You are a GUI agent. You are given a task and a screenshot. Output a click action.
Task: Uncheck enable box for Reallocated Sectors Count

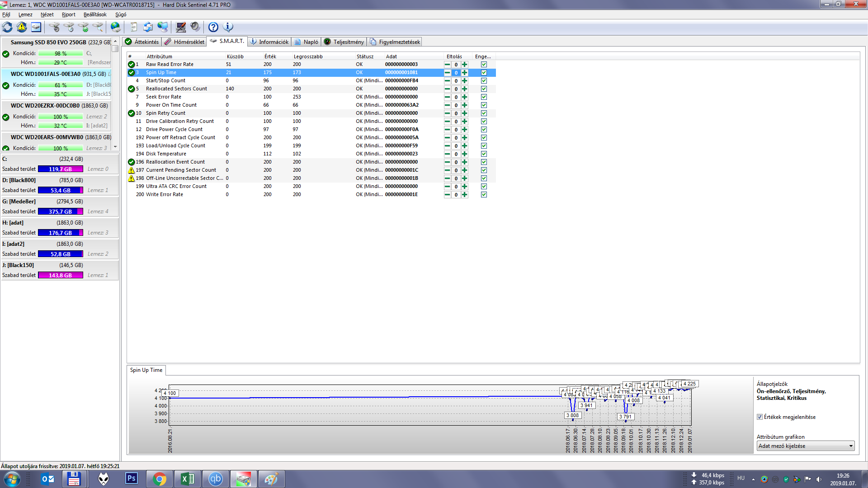pos(484,89)
